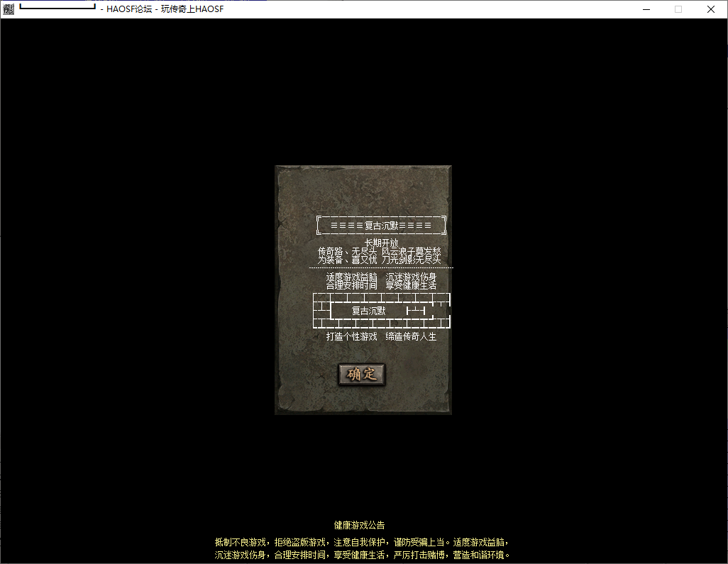Screen dimensions: 728x564
Task: Click the 传奇路、无尽头 slogan text
Action: click(x=348, y=251)
